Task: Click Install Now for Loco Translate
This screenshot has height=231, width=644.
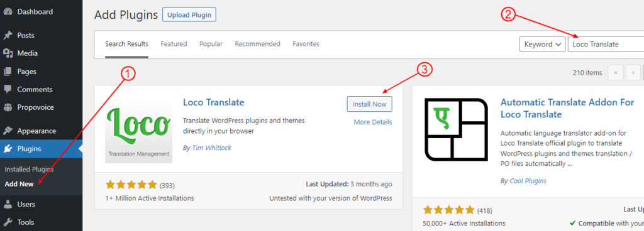Action: (x=370, y=104)
